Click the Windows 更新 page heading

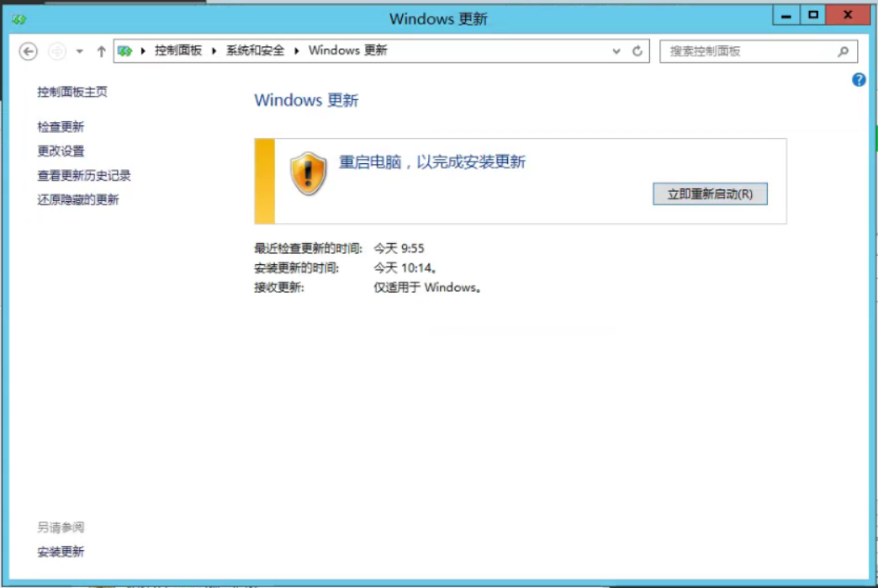point(306,100)
